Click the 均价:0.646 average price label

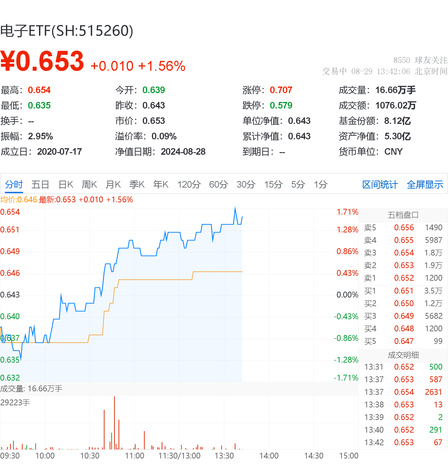[19, 199]
